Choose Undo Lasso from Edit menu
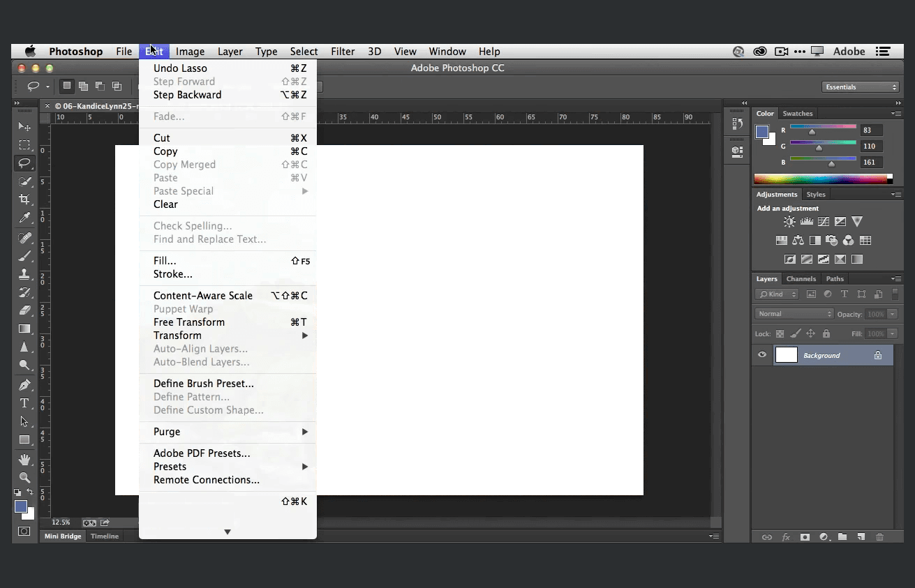 point(228,68)
